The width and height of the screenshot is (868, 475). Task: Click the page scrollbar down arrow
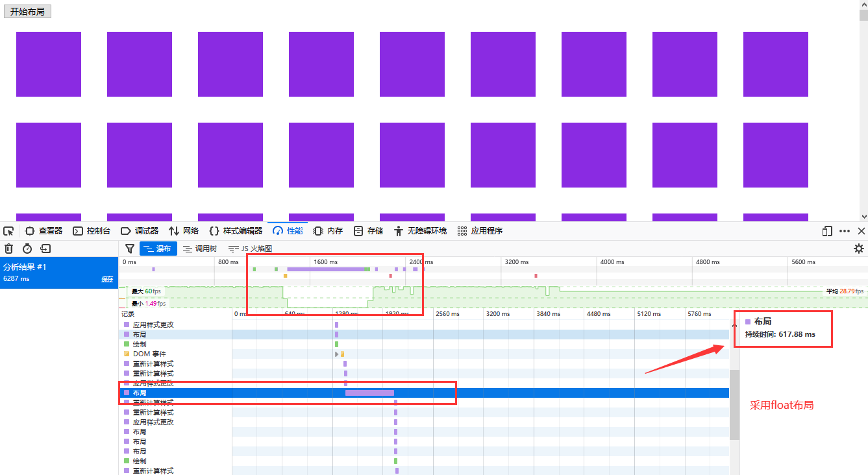point(863,217)
